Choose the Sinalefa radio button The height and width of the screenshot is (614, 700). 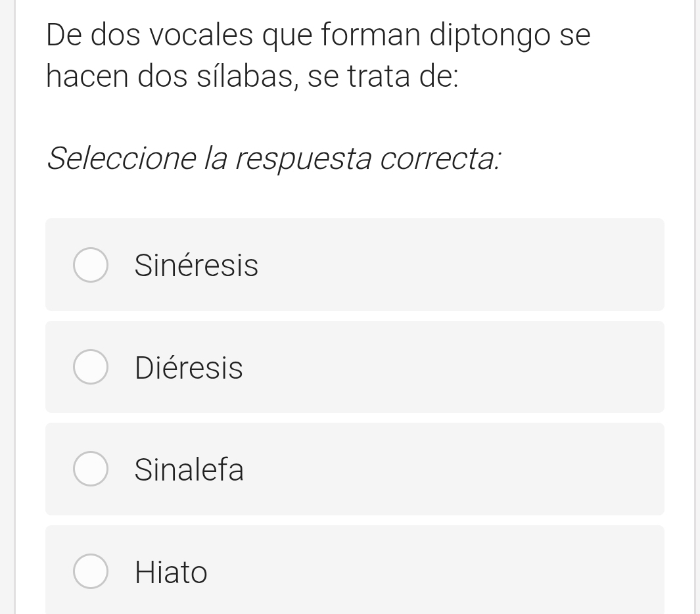90,469
